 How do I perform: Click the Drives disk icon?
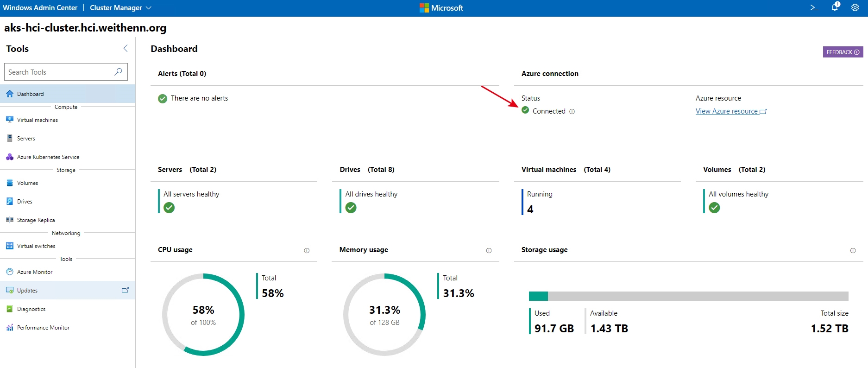[x=10, y=201]
